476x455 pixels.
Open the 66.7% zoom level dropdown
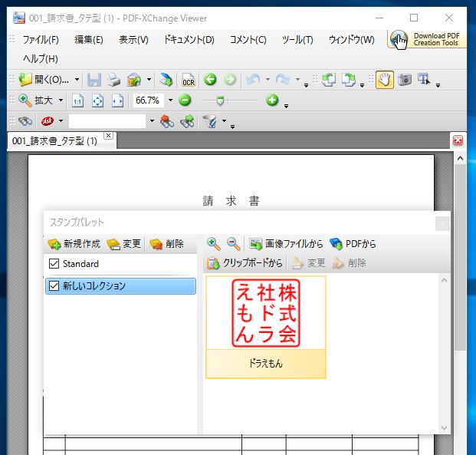pos(170,100)
